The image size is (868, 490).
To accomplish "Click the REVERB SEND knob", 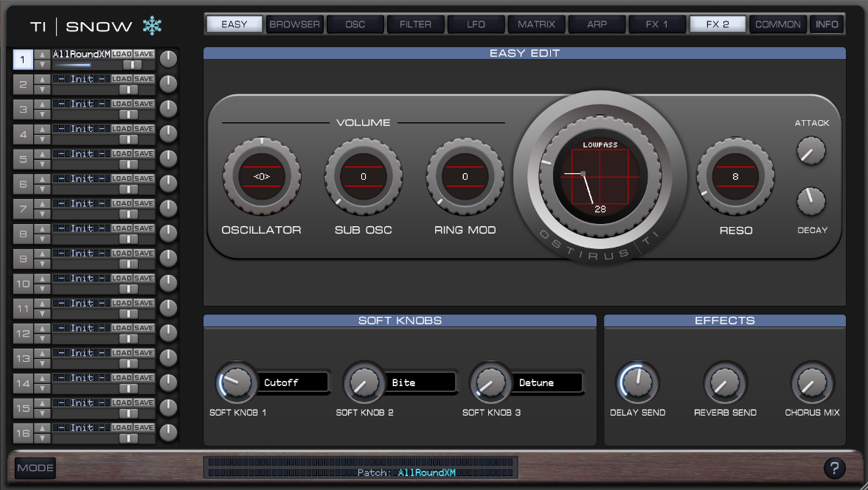I will [x=725, y=382].
